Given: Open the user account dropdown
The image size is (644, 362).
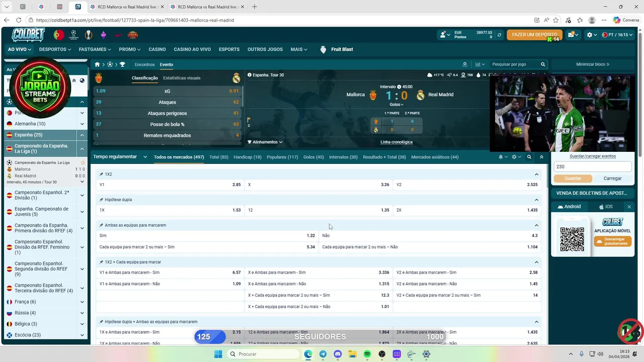Looking at the screenshot, I should (x=445, y=35).
